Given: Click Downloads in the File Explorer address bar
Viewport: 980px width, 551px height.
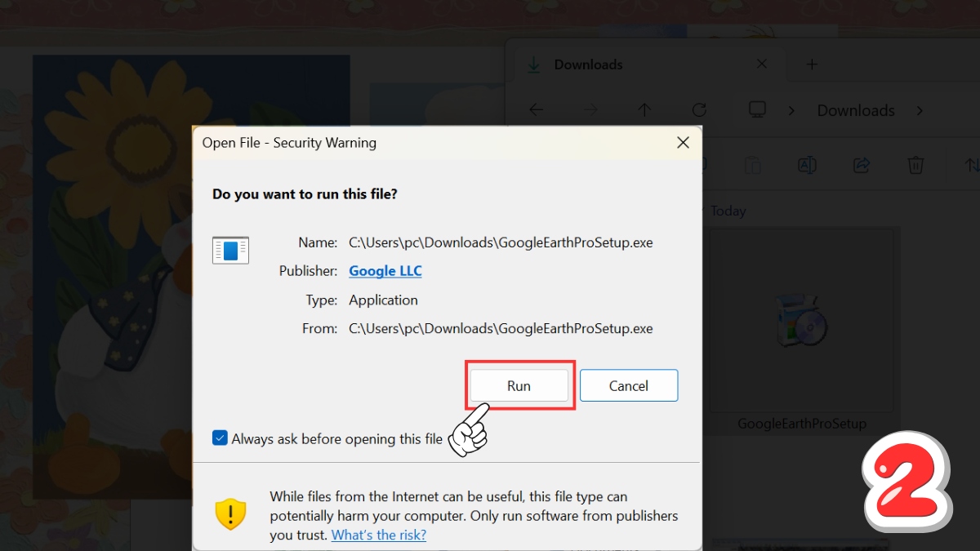Looking at the screenshot, I should [x=856, y=110].
